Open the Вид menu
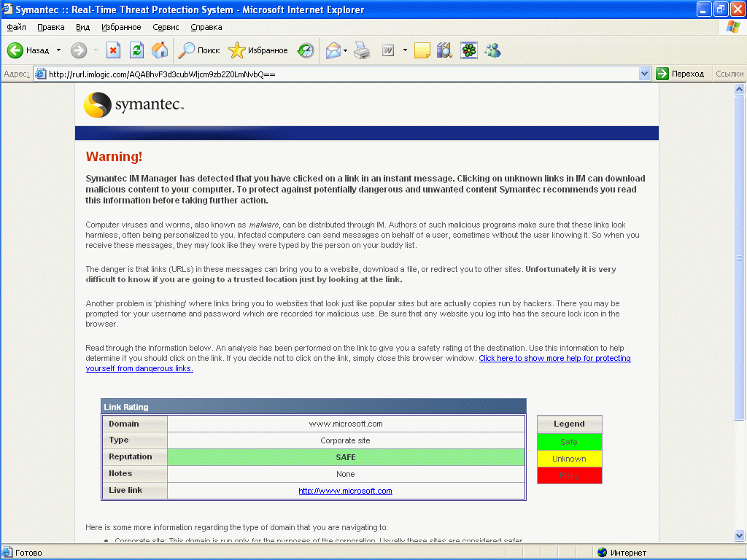This screenshot has height=560, width=747. tap(83, 27)
